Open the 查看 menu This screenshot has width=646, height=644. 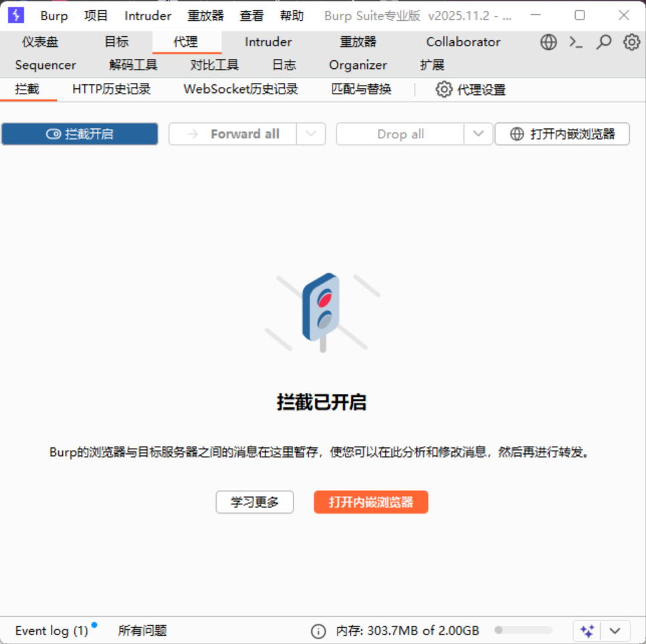tap(251, 15)
